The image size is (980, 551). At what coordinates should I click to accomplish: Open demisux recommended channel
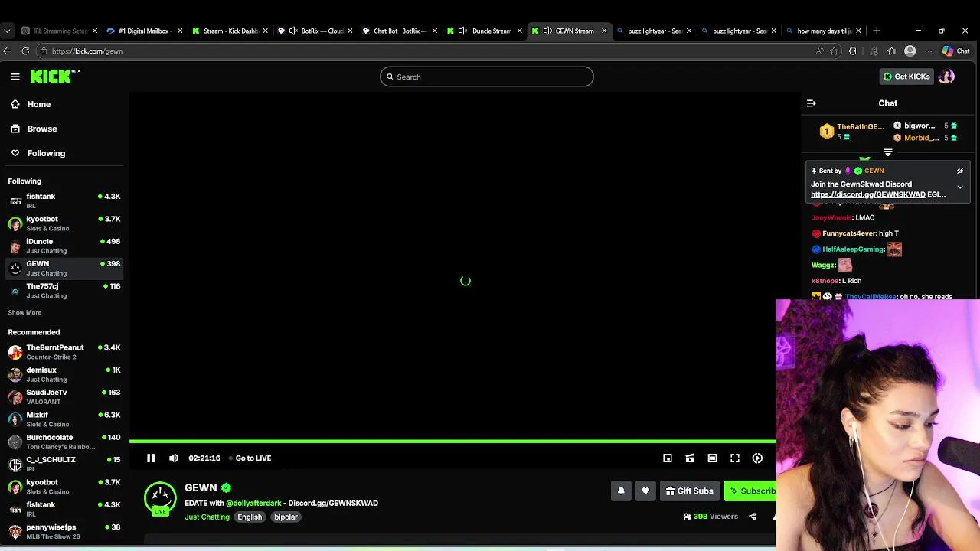pyautogui.click(x=64, y=374)
